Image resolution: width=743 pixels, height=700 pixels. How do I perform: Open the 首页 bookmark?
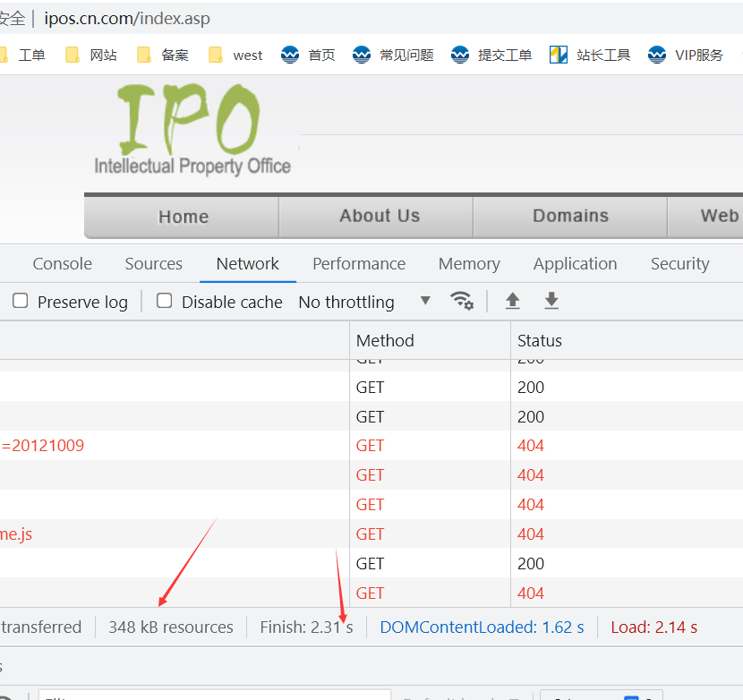pyautogui.click(x=308, y=55)
